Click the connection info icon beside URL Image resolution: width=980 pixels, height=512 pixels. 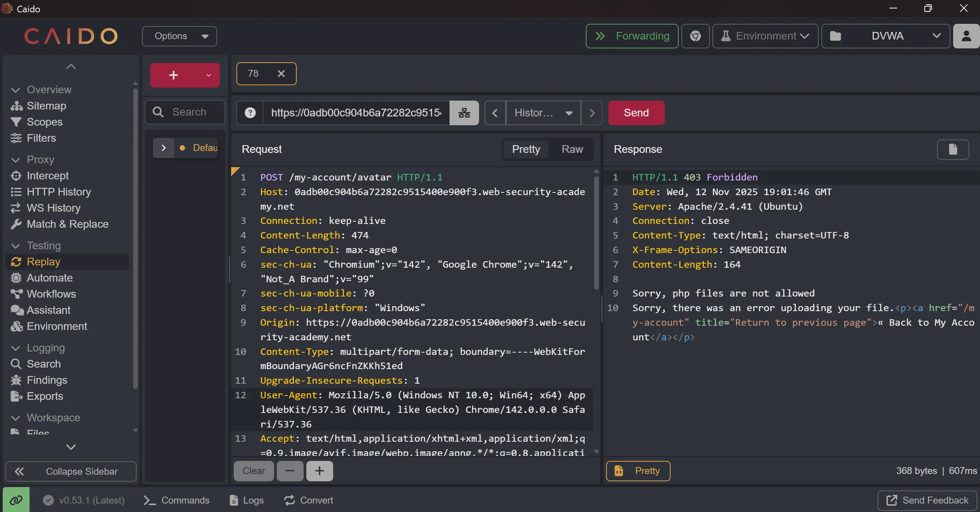[464, 113]
